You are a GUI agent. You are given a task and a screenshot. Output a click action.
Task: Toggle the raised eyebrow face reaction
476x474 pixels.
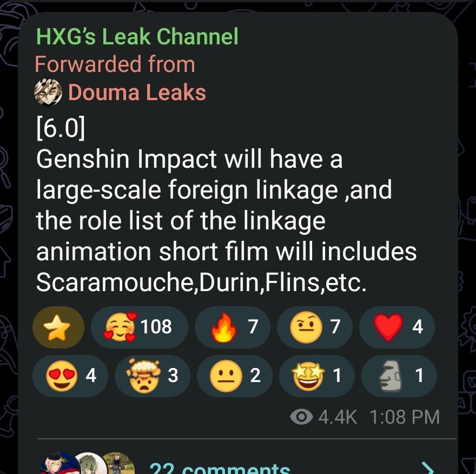point(315,327)
